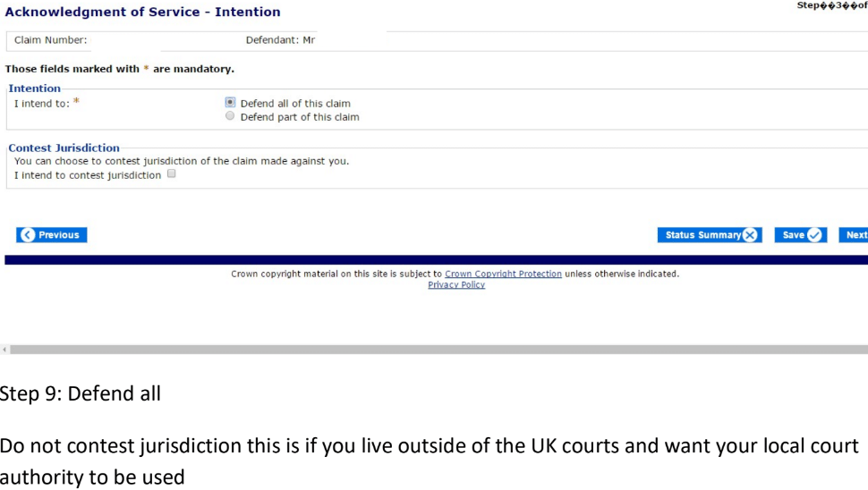Click the left-arrow icon on Previous

click(x=28, y=235)
